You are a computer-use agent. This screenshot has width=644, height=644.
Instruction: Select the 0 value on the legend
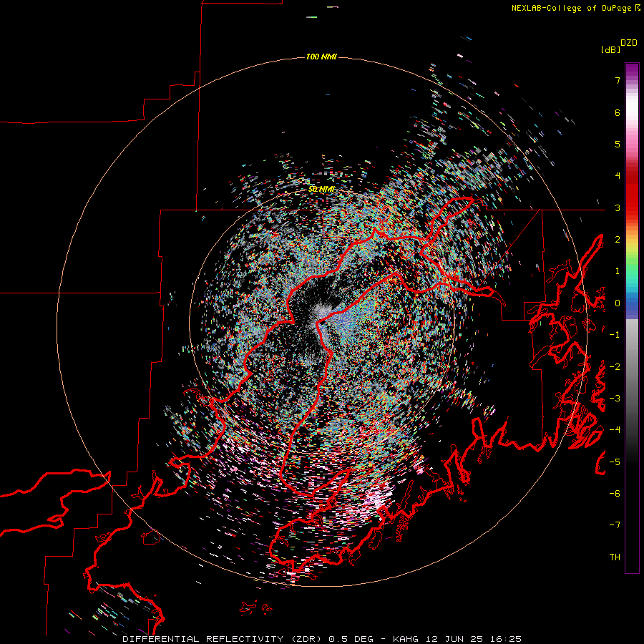pyautogui.click(x=618, y=303)
